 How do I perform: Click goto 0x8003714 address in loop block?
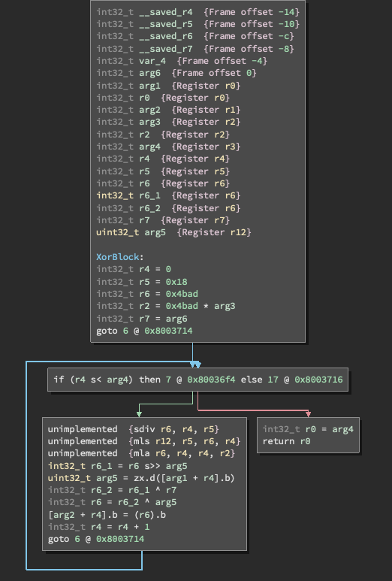120,539
